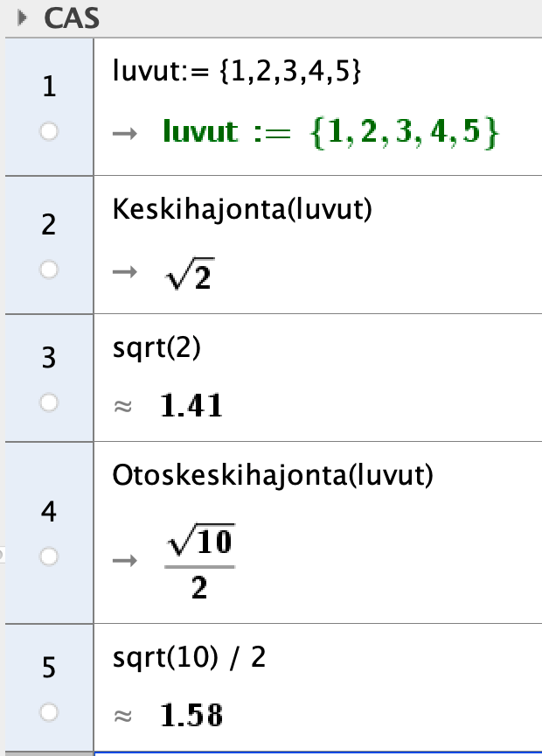The image size is (542, 756).
Task: Click the green luvut list output
Action: [330, 132]
